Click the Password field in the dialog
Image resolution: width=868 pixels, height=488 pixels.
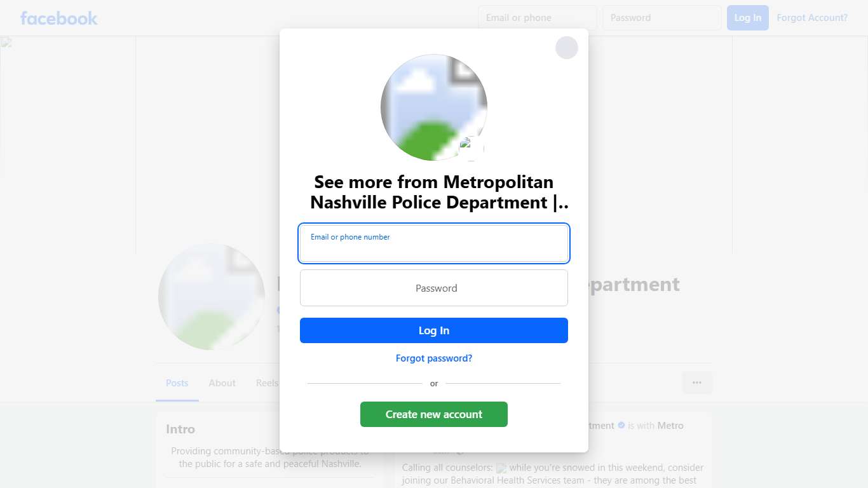point(434,288)
